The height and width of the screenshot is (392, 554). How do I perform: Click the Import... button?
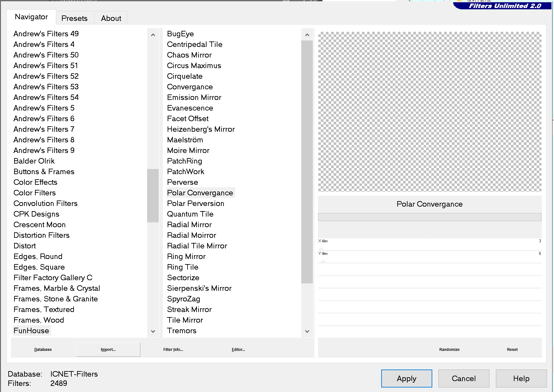[108, 350]
